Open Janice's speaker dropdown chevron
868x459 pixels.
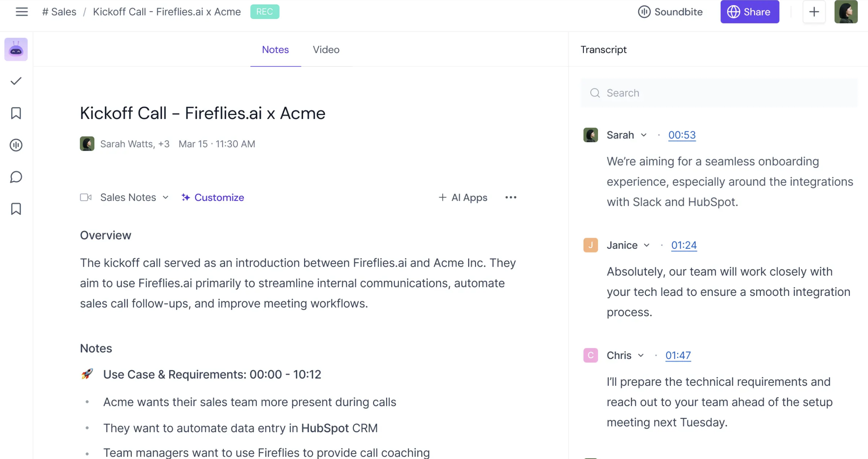coord(647,245)
